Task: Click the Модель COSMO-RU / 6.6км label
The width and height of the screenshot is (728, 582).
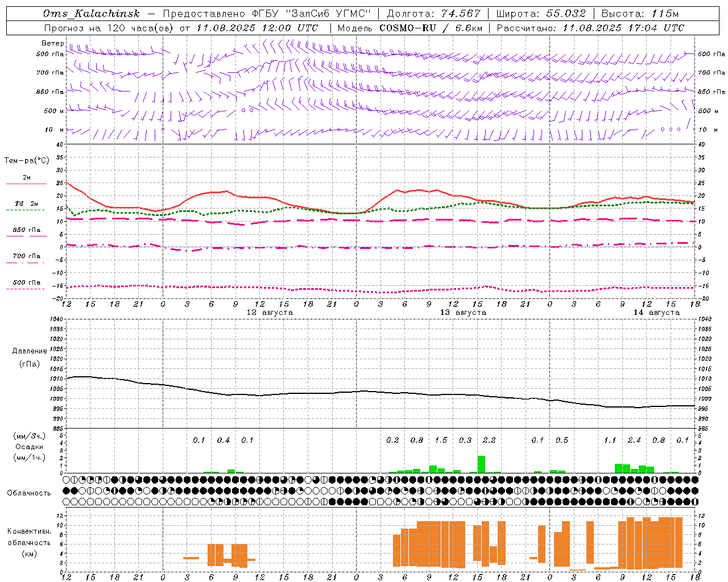Action: 410,28
